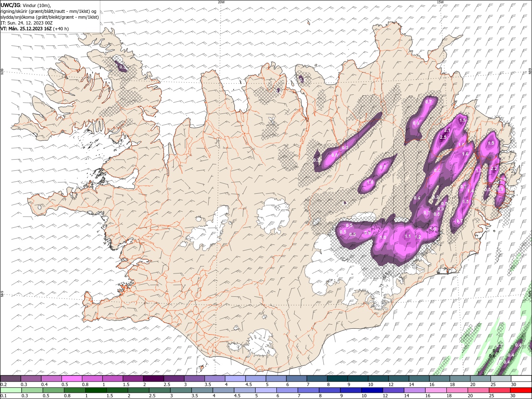
Task: Click the "1.9" snowfall value on the map
Action: 463,120
